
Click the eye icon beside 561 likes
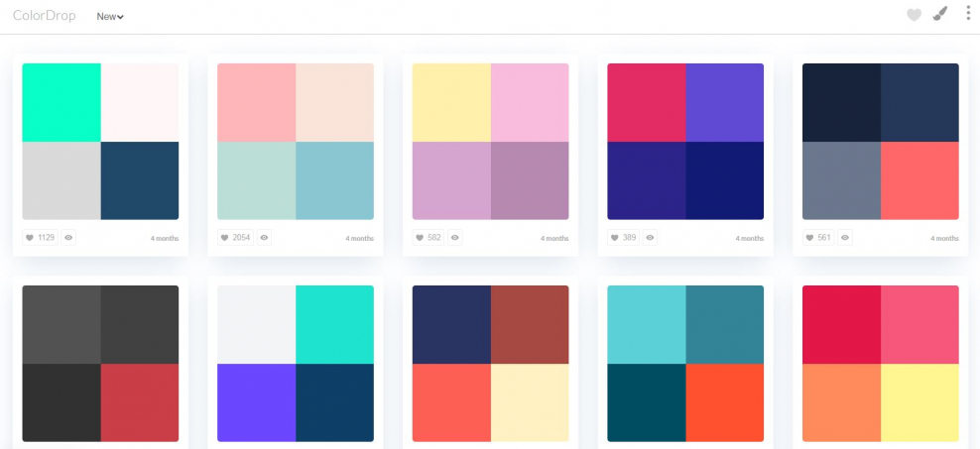[846, 238]
